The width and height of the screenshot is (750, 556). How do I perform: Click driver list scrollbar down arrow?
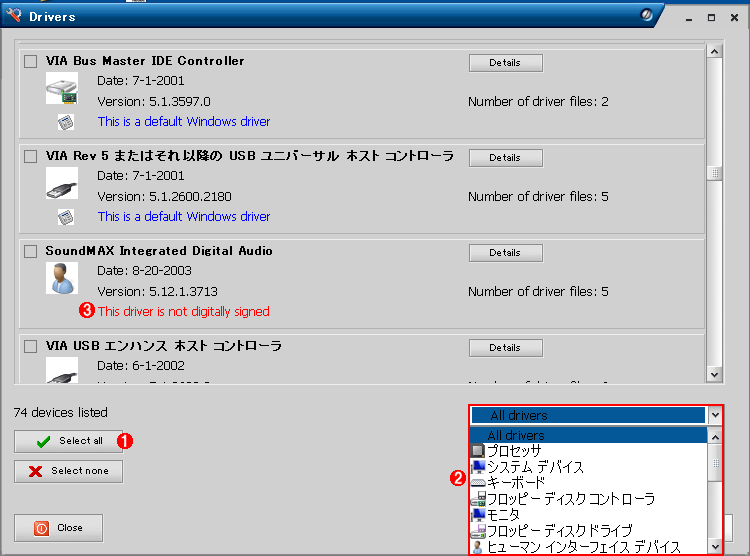(x=715, y=375)
